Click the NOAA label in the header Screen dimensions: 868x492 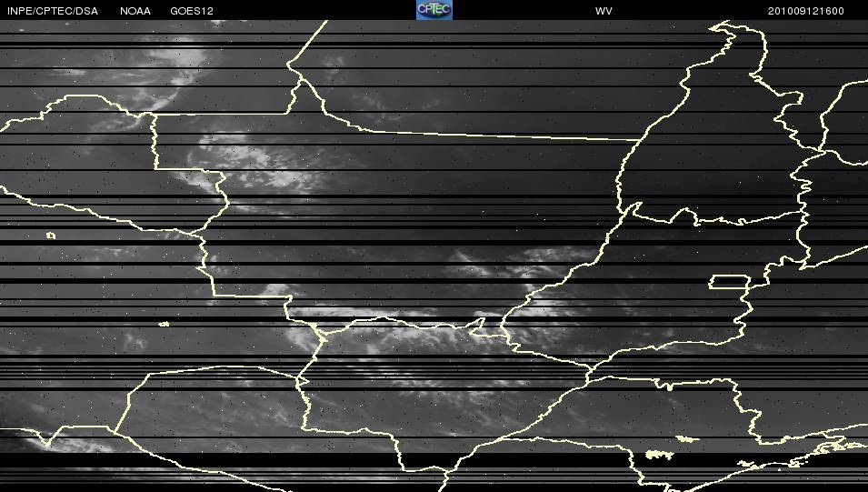[x=135, y=11]
